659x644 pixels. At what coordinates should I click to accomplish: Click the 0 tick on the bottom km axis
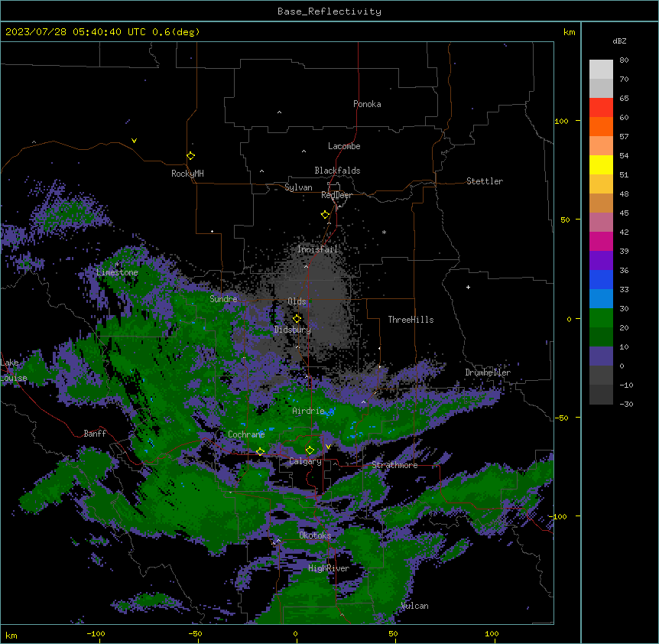point(295,633)
